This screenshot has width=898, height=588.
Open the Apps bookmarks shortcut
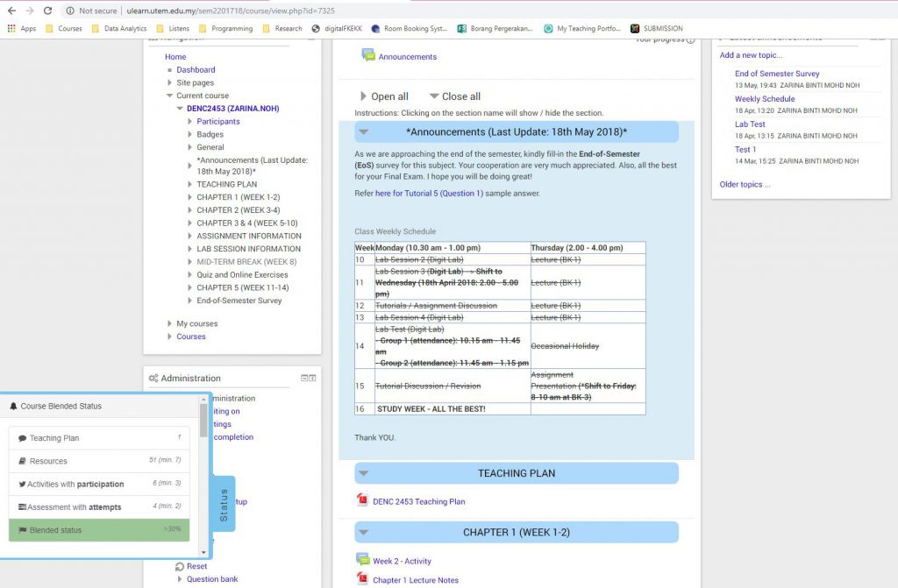point(22,28)
